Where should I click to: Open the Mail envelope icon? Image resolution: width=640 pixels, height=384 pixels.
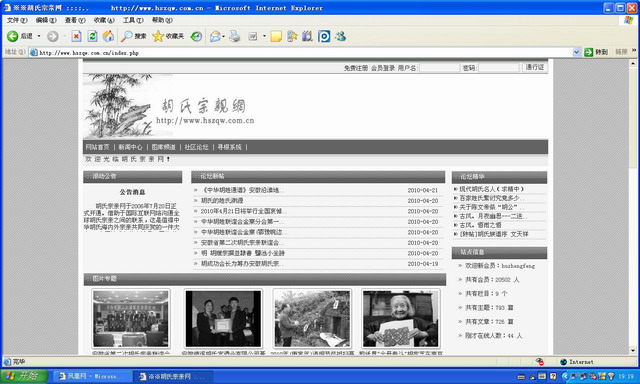(215, 36)
